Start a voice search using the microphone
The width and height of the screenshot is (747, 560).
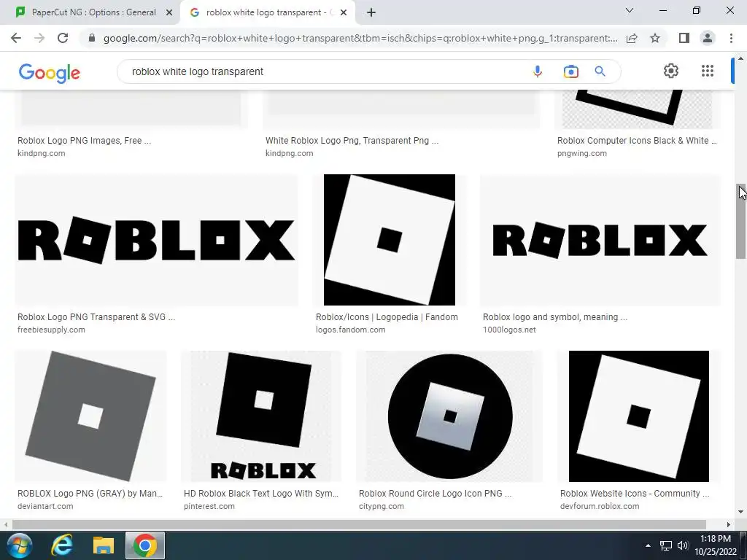(x=538, y=71)
